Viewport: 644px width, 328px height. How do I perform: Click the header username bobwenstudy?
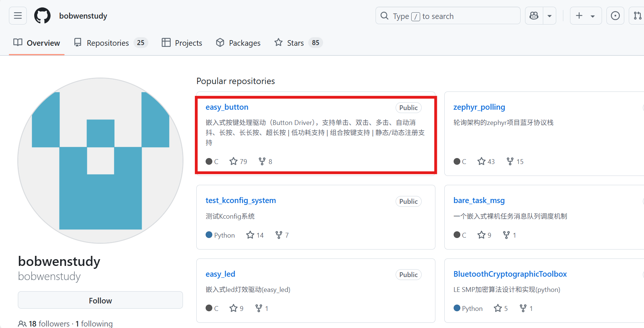coord(83,16)
